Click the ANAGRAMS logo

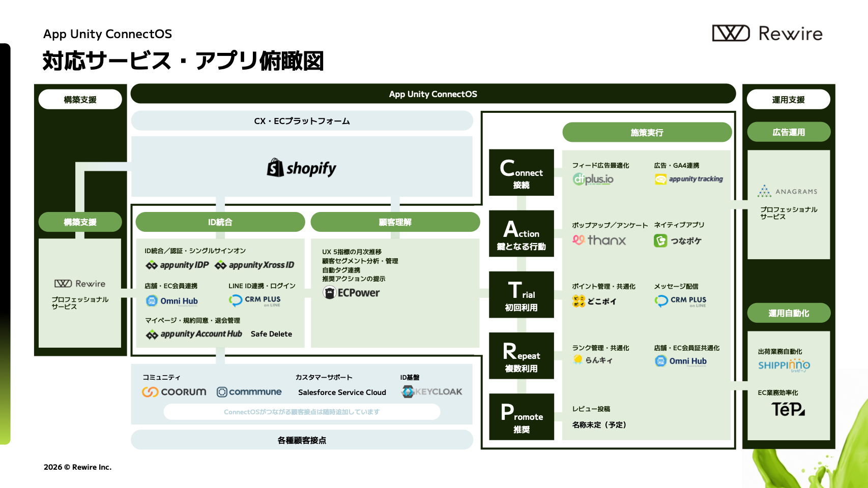pyautogui.click(x=788, y=191)
